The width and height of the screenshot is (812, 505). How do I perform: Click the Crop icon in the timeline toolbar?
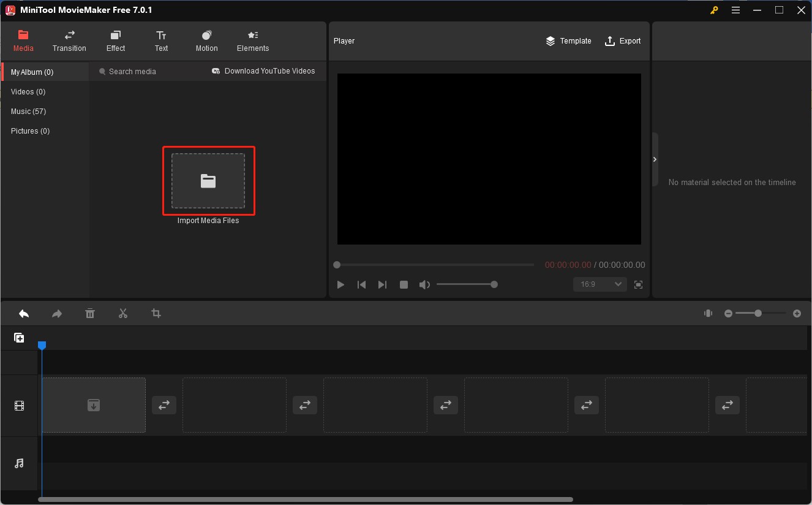[156, 313]
